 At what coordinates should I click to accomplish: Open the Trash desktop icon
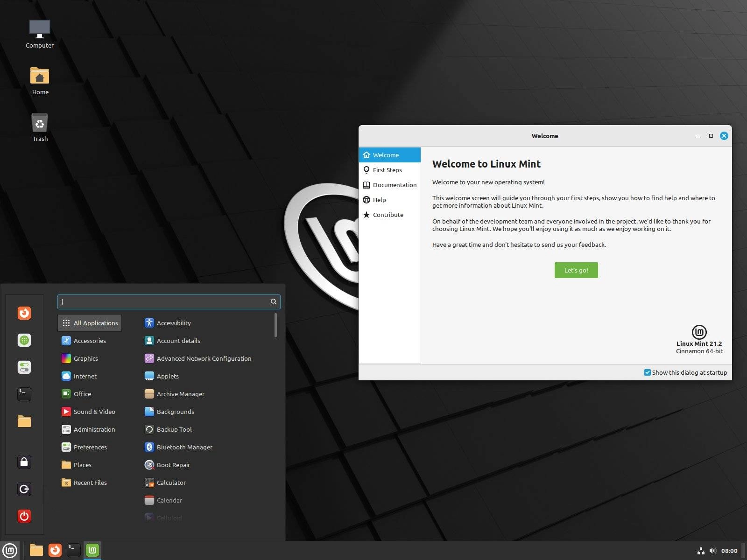click(x=40, y=127)
